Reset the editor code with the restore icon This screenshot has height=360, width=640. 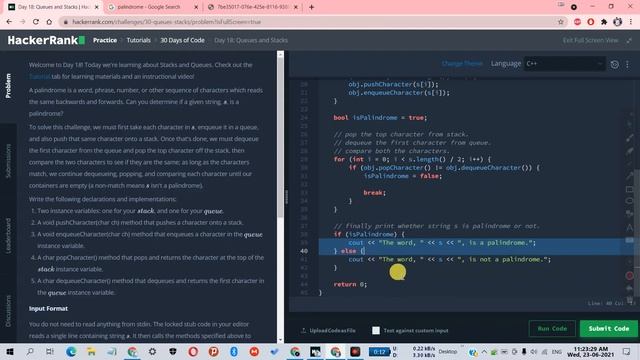click(614, 64)
